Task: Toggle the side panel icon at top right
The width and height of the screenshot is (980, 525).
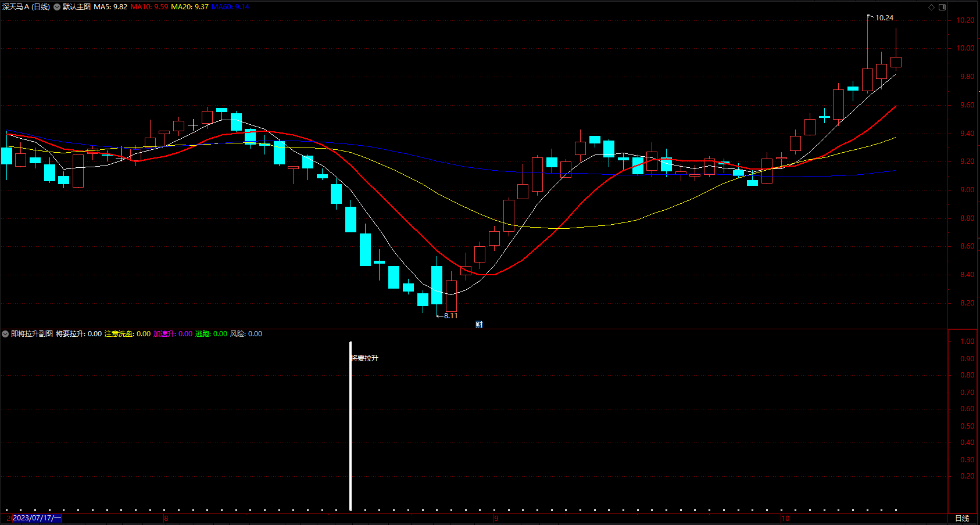Action: (x=942, y=7)
